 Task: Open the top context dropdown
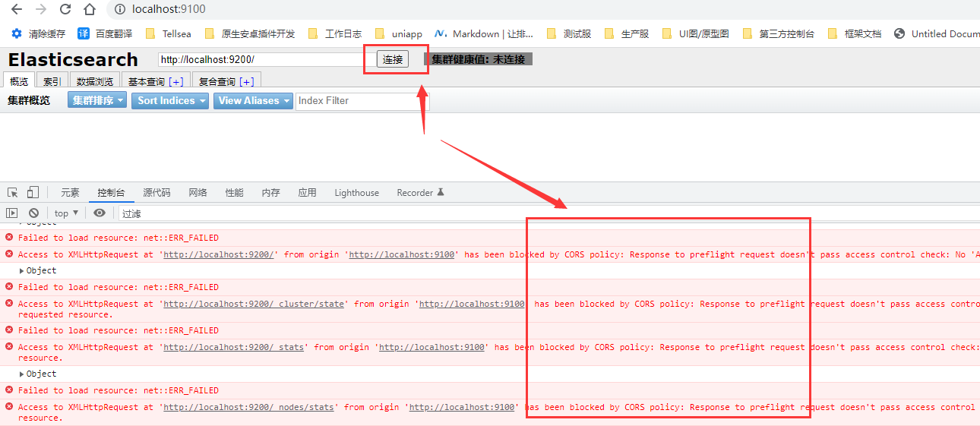pyautogui.click(x=67, y=213)
